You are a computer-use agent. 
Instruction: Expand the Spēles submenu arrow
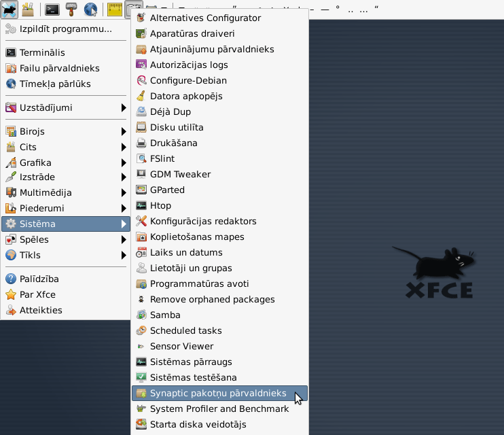click(124, 239)
